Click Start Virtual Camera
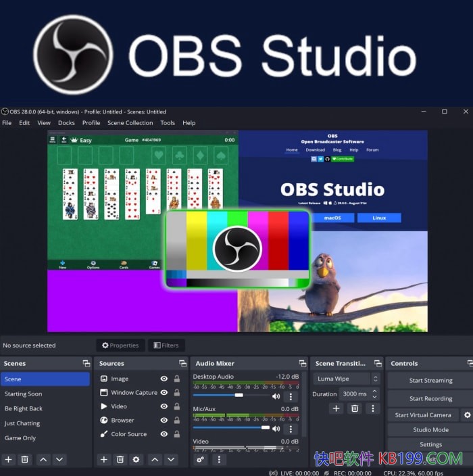473x476 pixels. 423,414
